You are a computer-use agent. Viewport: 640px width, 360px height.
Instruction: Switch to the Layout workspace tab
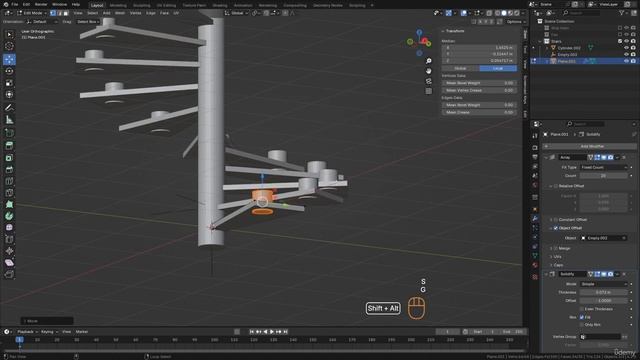click(x=97, y=5)
